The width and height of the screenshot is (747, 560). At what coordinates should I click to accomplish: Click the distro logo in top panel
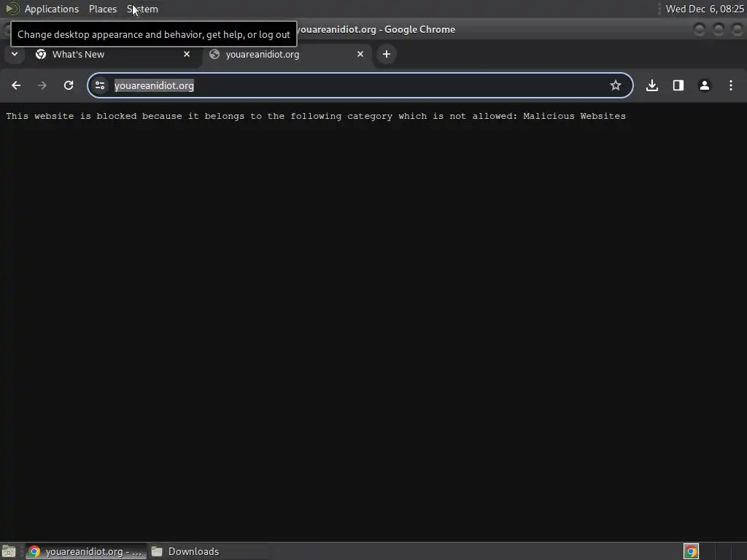pos(12,9)
